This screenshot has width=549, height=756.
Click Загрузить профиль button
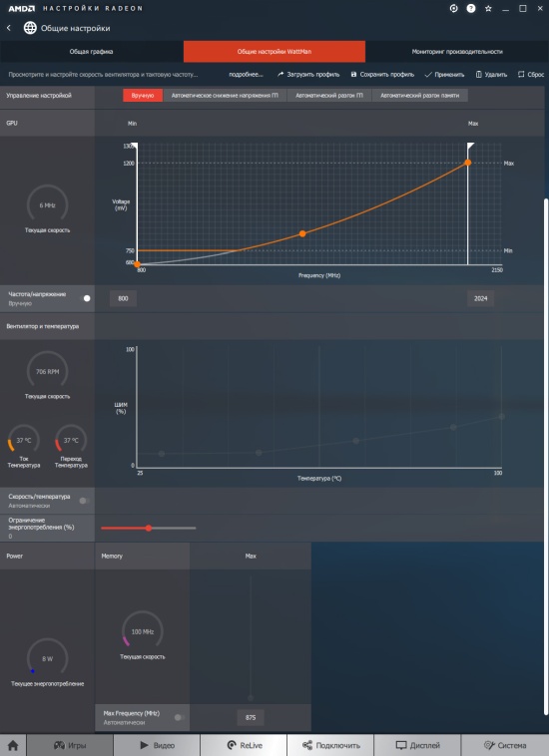coord(308,74)
